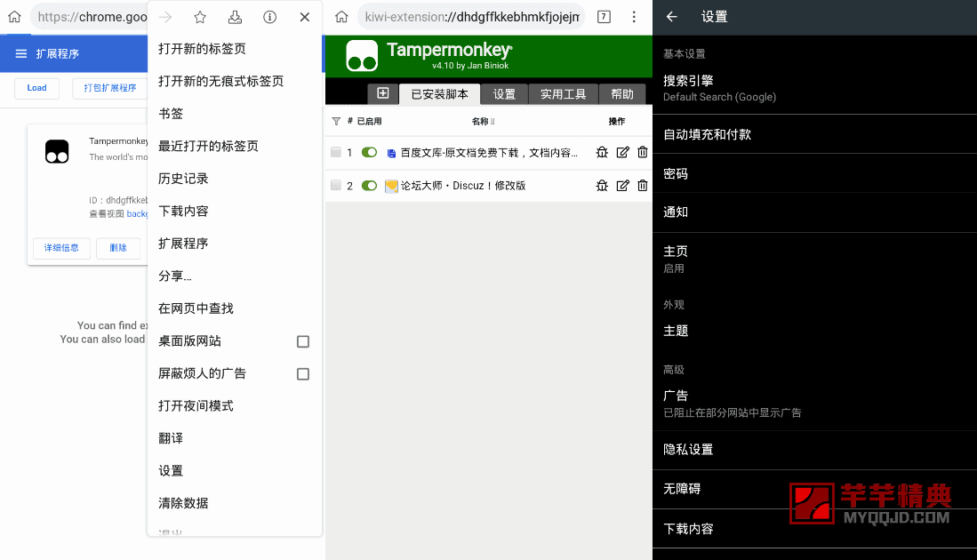The height and width of the screenshot is (560, 977).
Task: Debug the 论坛大师 script with bug icon
Action: [602, 186]
